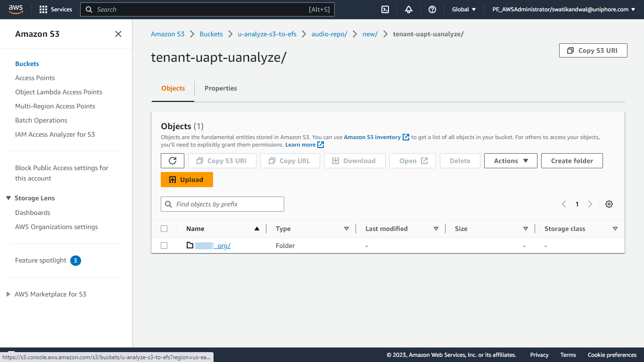Open the help question mark icon
644x362 pixels.
(432, 9)
